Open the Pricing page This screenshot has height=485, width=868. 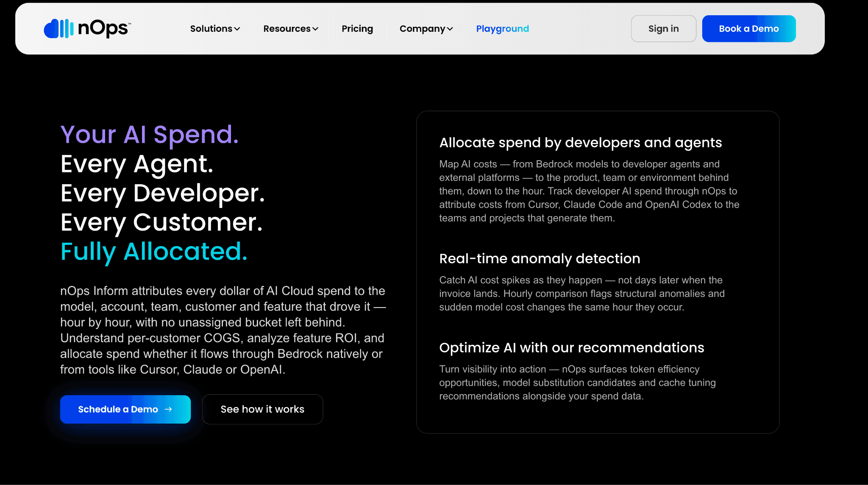click(357, 29)
